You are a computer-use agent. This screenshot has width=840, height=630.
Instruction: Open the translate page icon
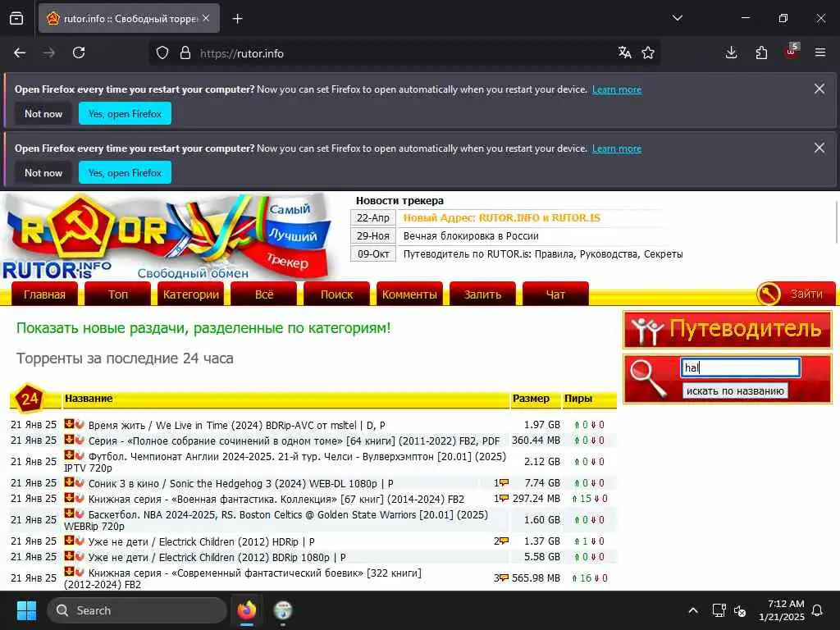click(624, 52)
